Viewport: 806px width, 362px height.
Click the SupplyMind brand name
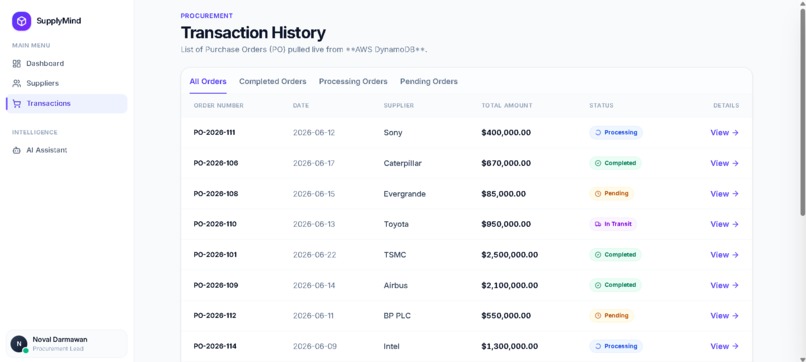(59, 21)
